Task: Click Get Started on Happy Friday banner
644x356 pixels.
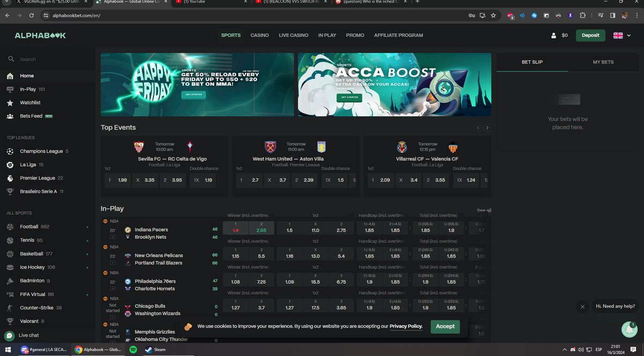Action: pos(194,94)
